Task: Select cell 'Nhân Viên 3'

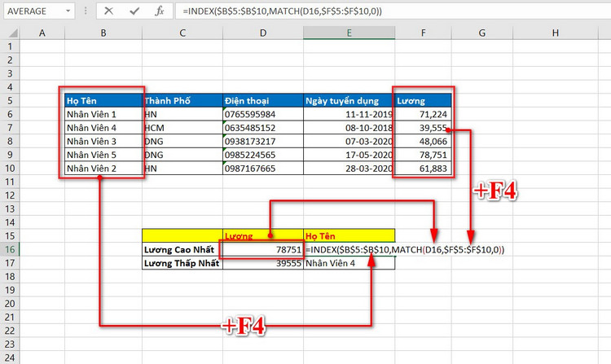Action: pyautogui.click(x=103, y=142)
